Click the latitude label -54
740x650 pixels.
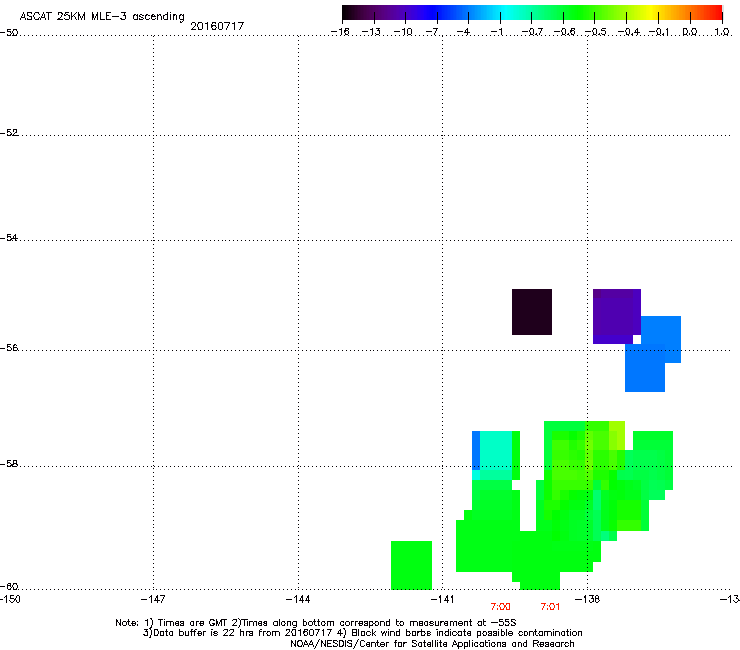point(9,237)
